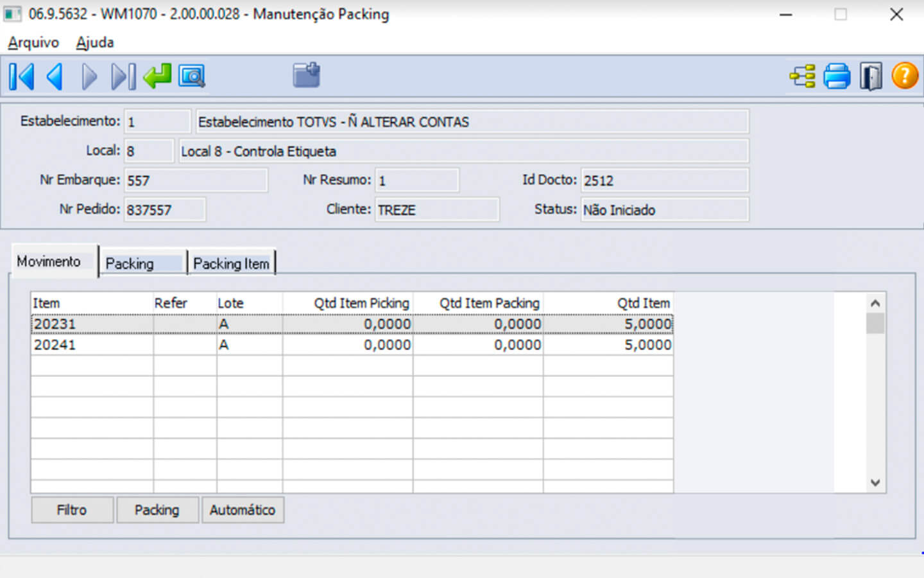Screen dimensions: 924x578
Task: Click the previous record arrow
Action: [x=55, y=77]
